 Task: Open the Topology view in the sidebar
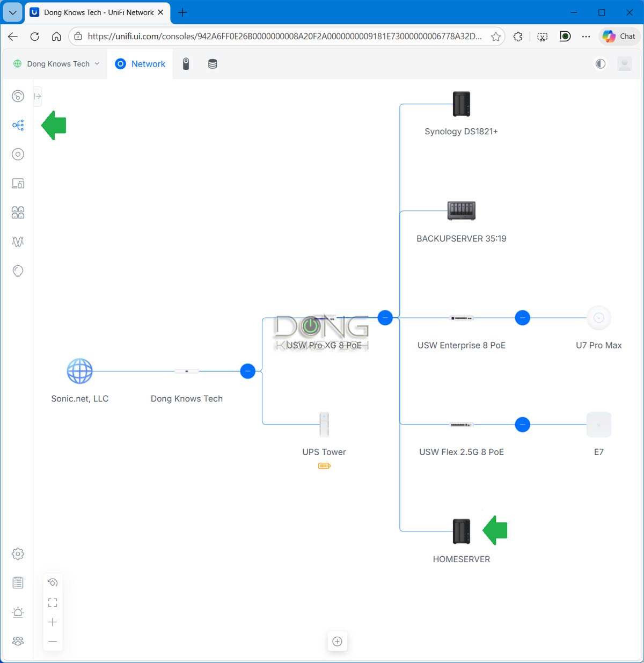point(18,125)
